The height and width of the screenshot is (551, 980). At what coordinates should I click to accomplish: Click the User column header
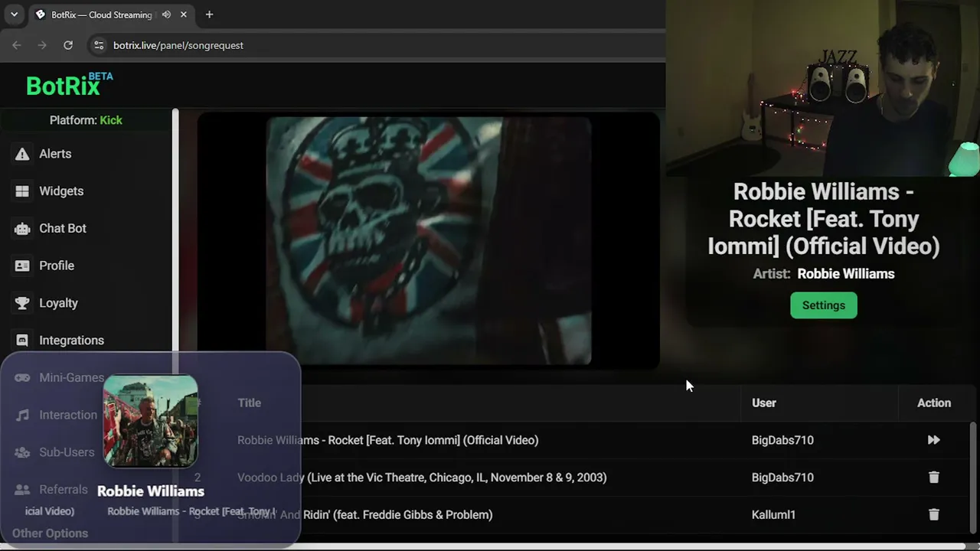point(764,403)
